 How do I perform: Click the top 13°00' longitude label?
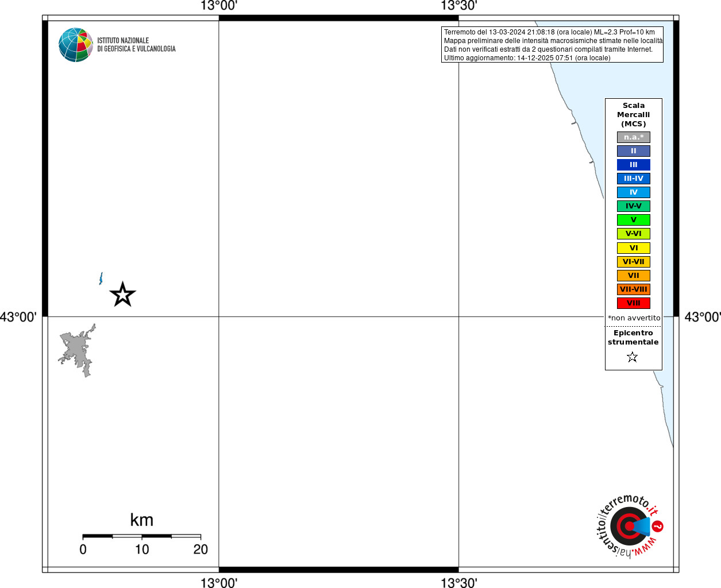click(219, 6)
